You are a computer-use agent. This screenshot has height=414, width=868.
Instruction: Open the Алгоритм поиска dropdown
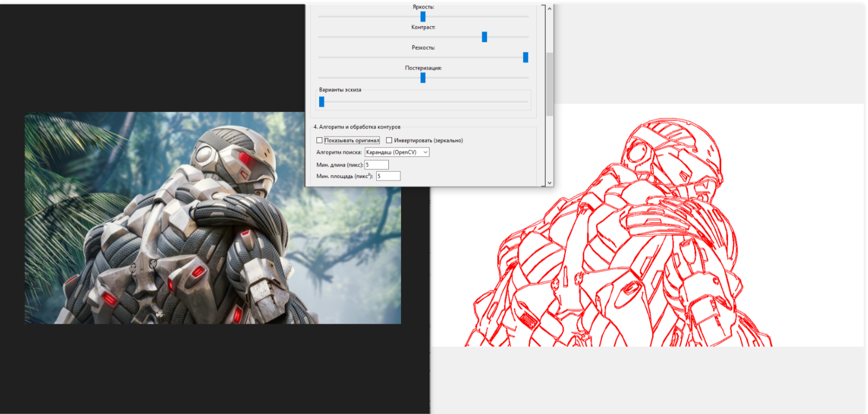(x=397, y=152)
